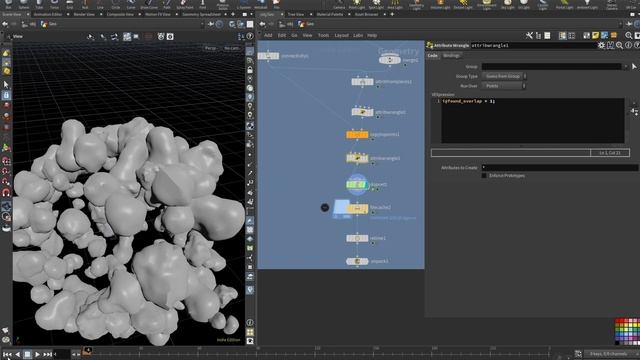
Task: Open the Layout menu in network editor
Action: [x=341, y=36]
